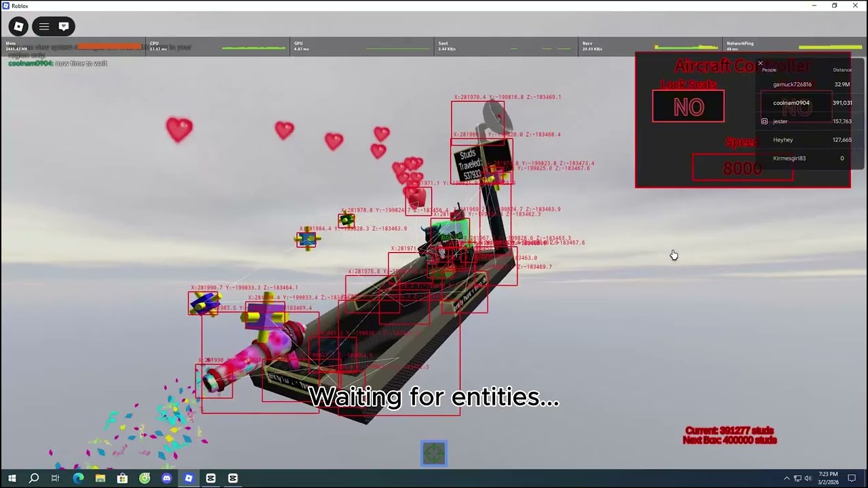Image resolution: width=868 pixels, height=488 pixels.
Task: Click the Distance column header
Action: click(842, 70)
